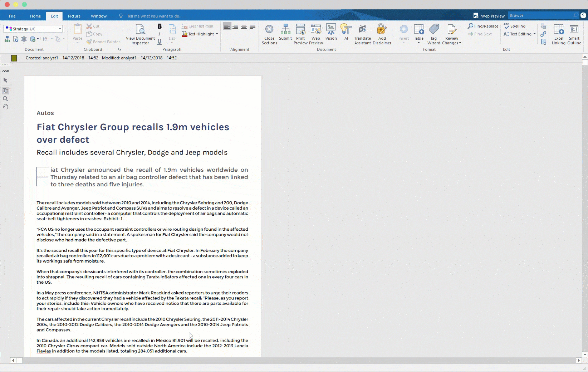This screenshot has width=588, height=372.
Task: Launch the Vision tool
Action: click(x=331, y=32)
